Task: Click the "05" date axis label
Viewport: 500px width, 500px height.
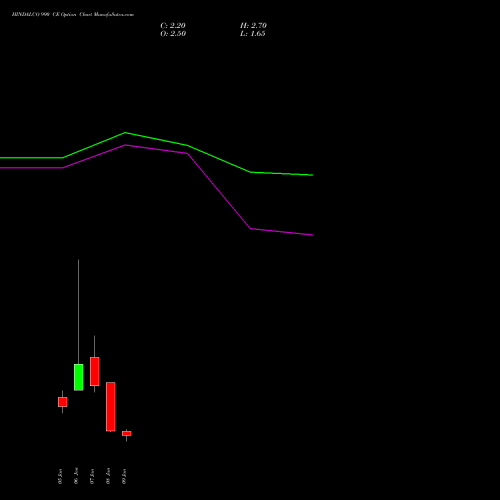Action: (x=60, y=476)
